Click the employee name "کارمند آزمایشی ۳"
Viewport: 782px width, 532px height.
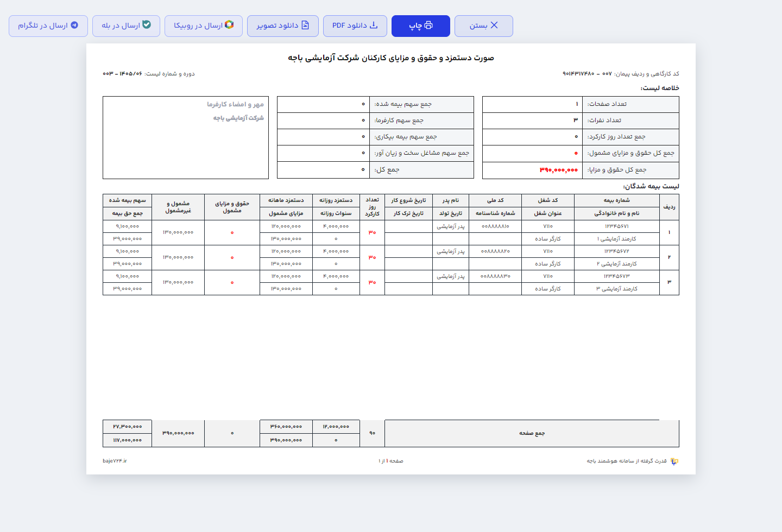[617, 289]
